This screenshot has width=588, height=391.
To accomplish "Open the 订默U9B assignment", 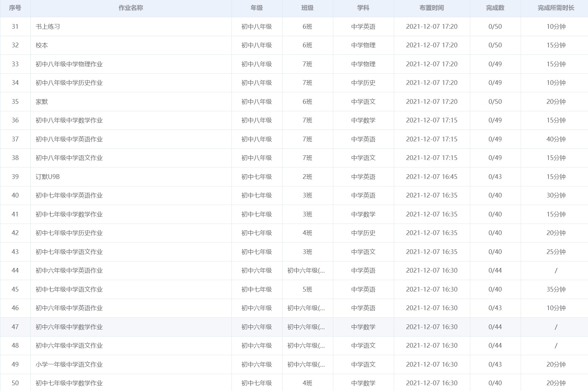I will click(48, 177).
